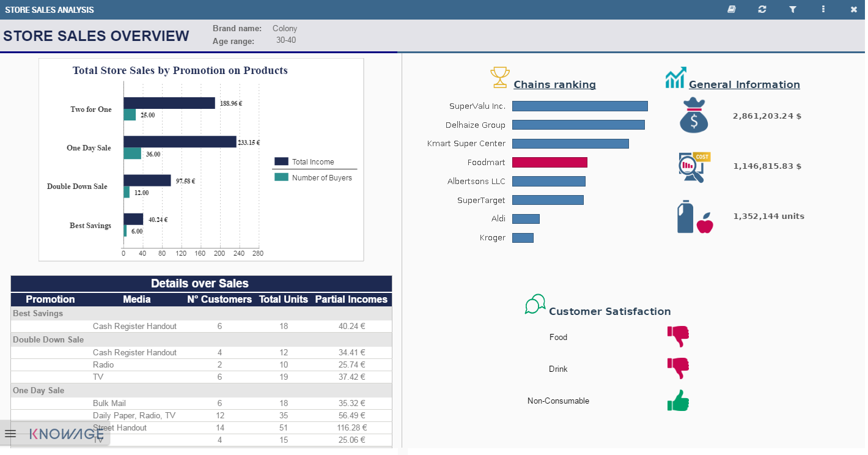
Task: Sort by the Promotion column header
Action: click(x=50, y=299)
